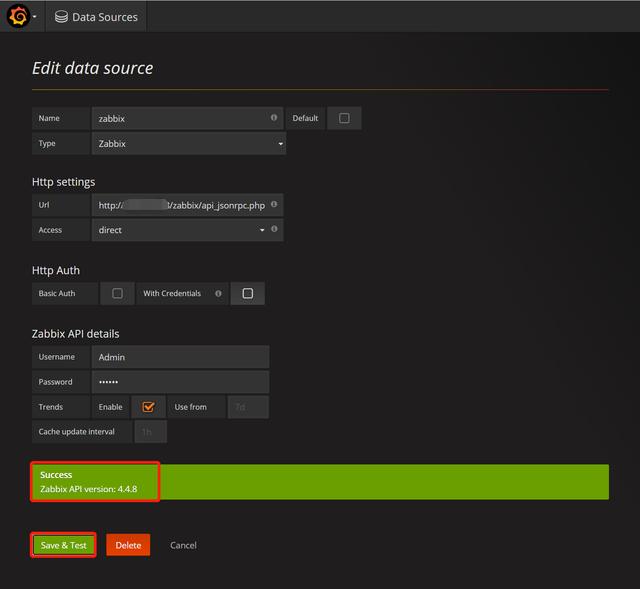The image size is (640, 589).
Task: Click the Save & Test button
Action: [63, 545]
